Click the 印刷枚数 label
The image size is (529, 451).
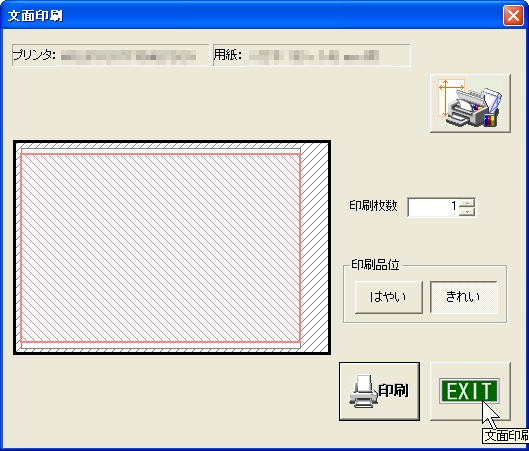point(373,205)
